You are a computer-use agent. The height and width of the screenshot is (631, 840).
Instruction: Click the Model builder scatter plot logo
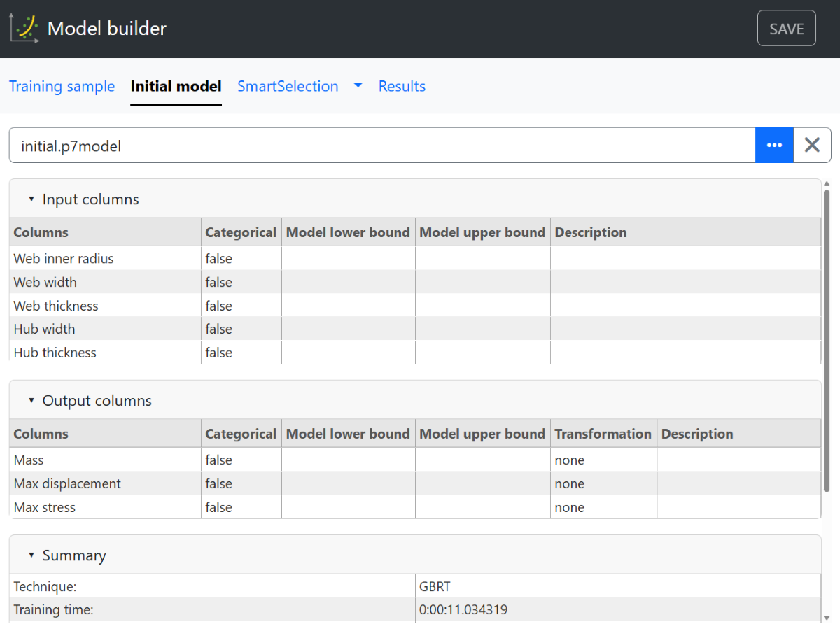23,28
